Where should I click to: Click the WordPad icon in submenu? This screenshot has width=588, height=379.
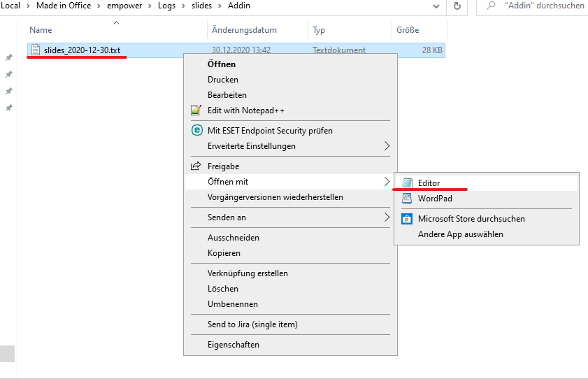click(407, 199)
